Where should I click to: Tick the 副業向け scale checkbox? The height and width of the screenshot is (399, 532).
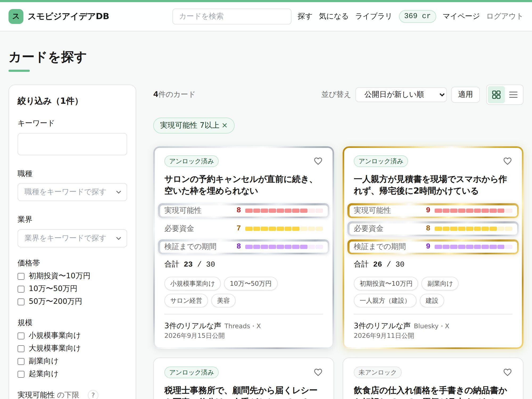click(21, 361)
